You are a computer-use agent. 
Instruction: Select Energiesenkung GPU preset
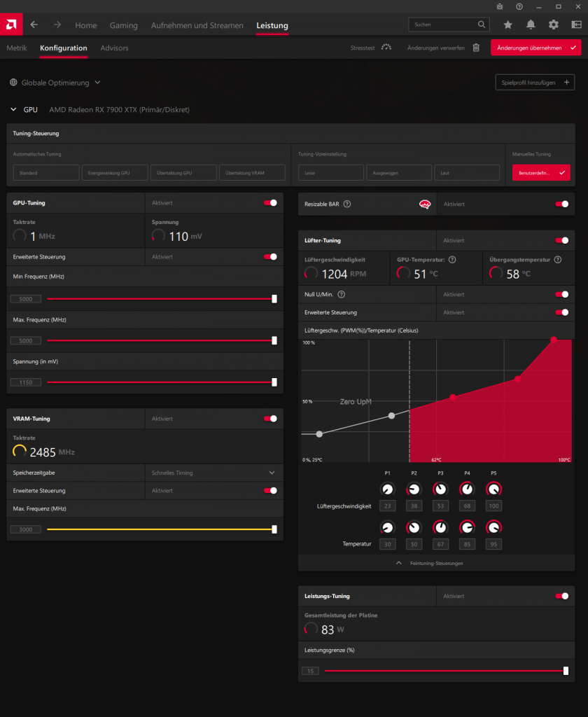pyautogui.click(x=115, y=173)
